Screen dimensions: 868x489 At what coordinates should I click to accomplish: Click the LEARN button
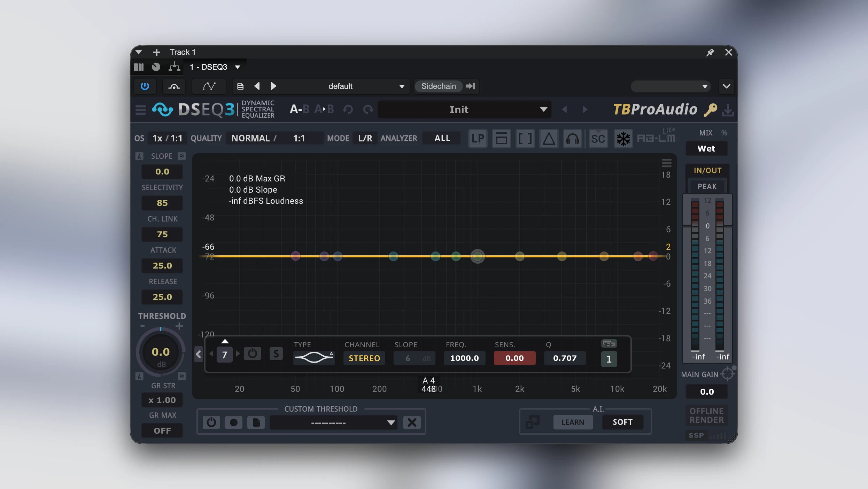pyautogui.click(x=573, y=422)
